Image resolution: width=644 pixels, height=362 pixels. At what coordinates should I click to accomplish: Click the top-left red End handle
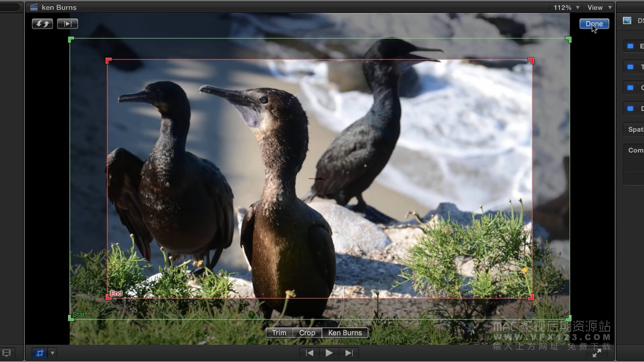(x=108, y=61)
